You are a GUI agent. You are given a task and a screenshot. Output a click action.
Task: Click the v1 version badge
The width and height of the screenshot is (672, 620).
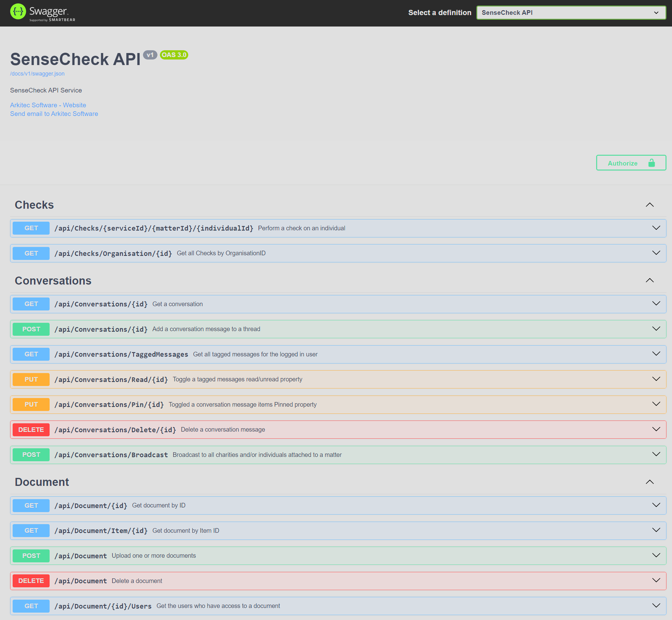150,55
